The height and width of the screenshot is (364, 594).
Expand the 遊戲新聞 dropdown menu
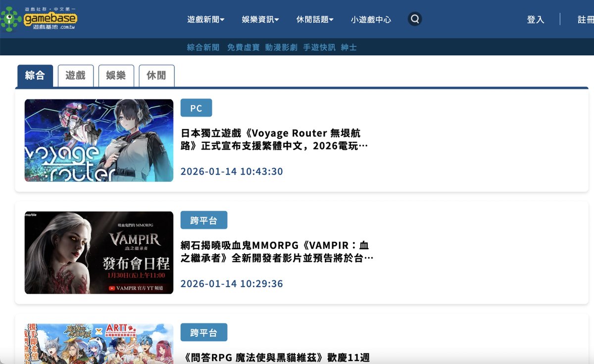(206, 19)
